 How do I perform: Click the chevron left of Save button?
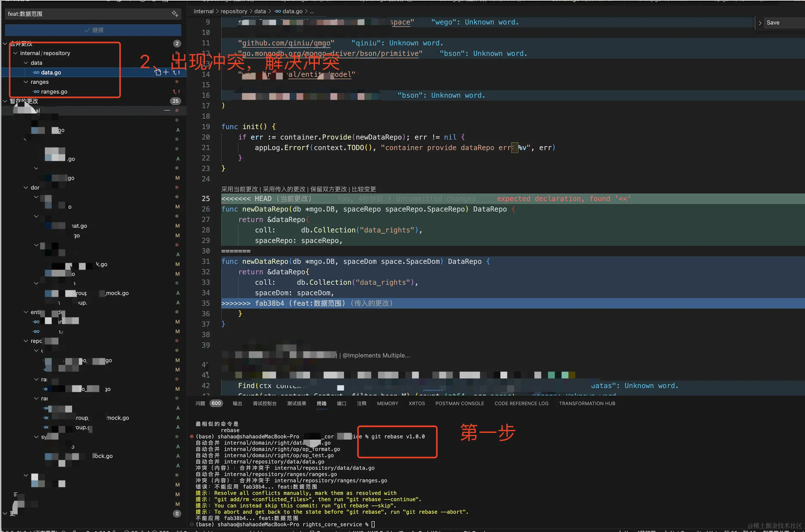[x=760, y=23]
